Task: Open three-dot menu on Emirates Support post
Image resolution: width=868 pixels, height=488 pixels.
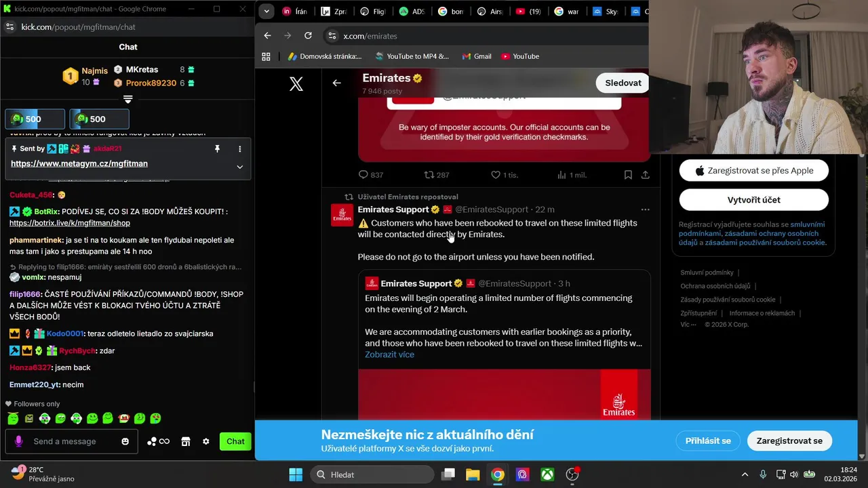Action: click(645, 209)
